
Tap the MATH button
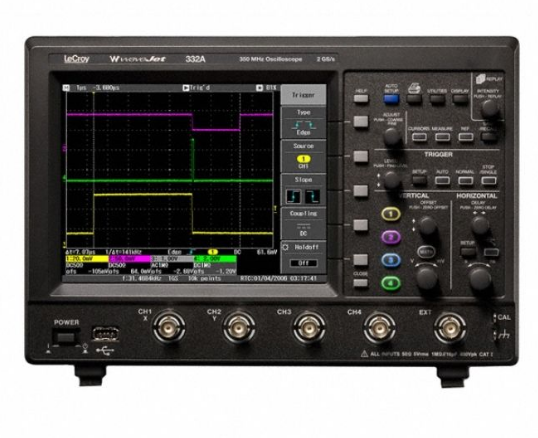[x=426, y=252]
